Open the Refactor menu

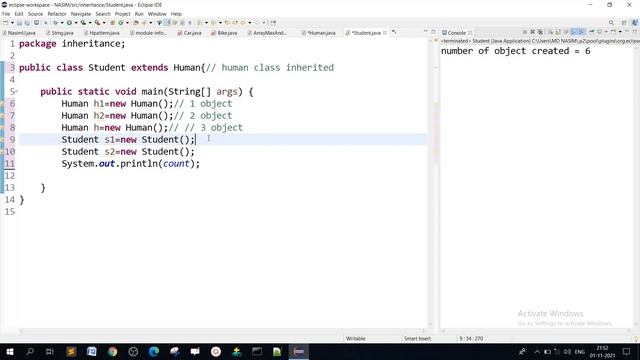(x=57, y=14)
